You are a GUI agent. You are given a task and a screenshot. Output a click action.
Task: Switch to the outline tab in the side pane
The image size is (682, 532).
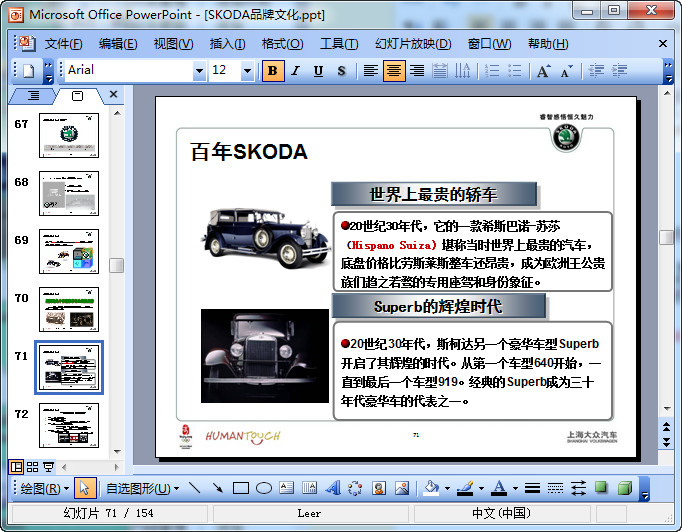[x=34, y=95]
